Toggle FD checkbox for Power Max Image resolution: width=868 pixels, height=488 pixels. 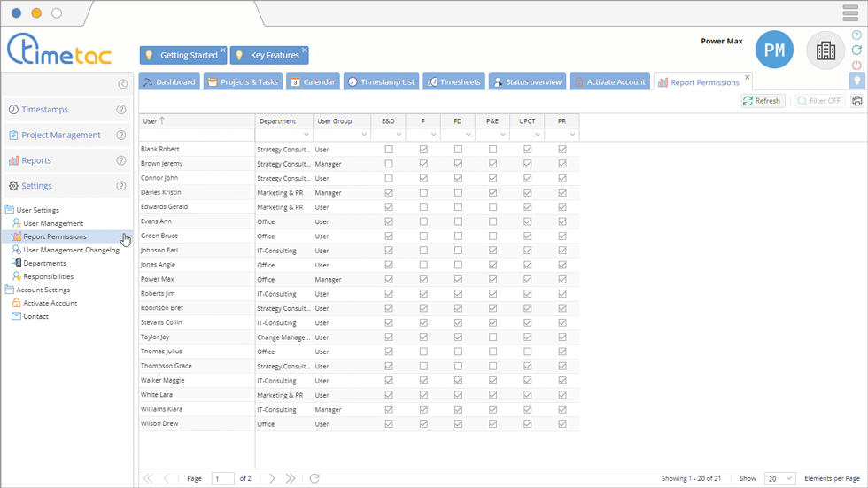click(459, 279)
